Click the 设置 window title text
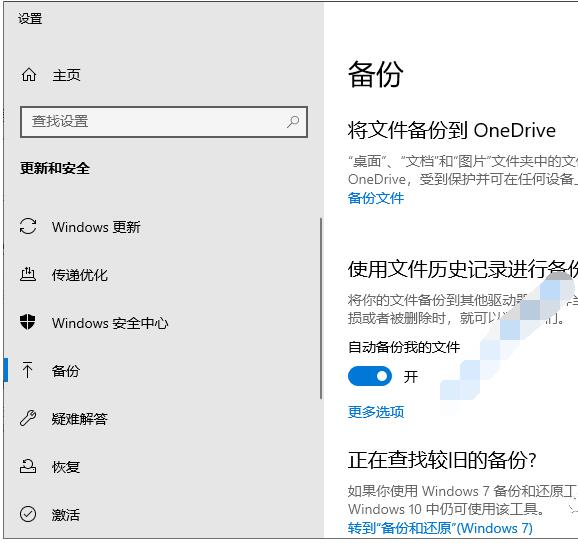Image resolution: width=578 pixels, height=543 pixels. tap(30, 18)
